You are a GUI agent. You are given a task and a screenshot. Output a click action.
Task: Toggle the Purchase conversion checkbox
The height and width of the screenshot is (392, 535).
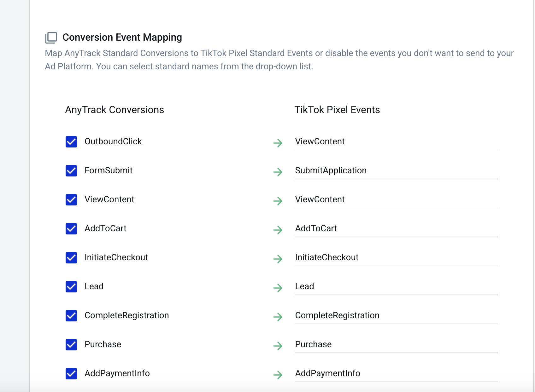click(x=71, y=345)
